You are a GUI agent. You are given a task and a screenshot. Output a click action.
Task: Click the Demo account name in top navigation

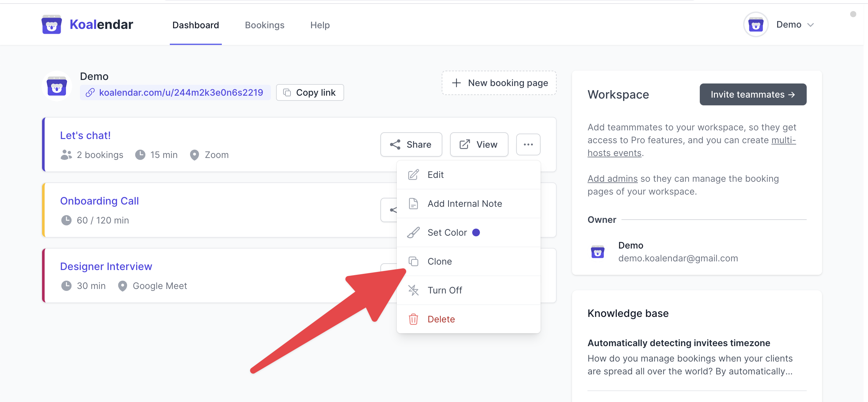tap(788, 25)
